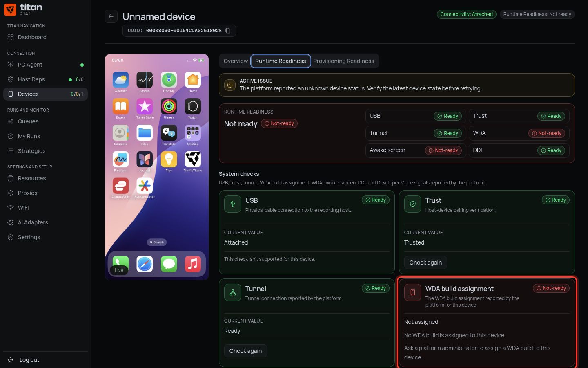Open AI Adapters page
Screen dimensions: 588x368
tap(45, 222)
